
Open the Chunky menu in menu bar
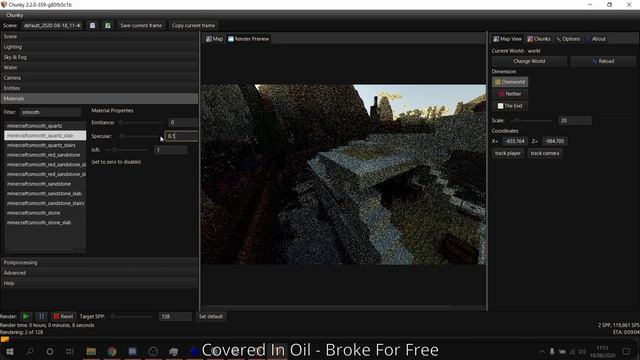pyautogui.click(x=15, y=15)
